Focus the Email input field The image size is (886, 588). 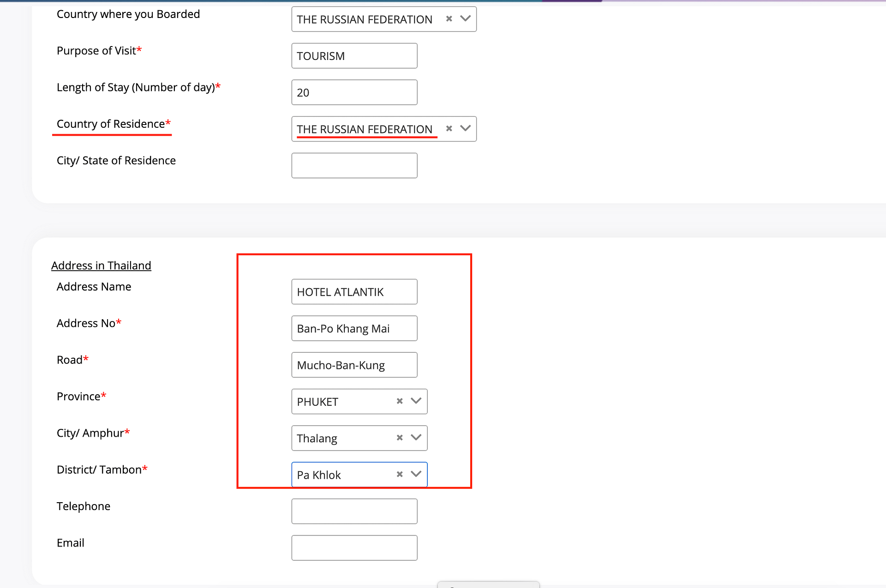pos(354,548)
